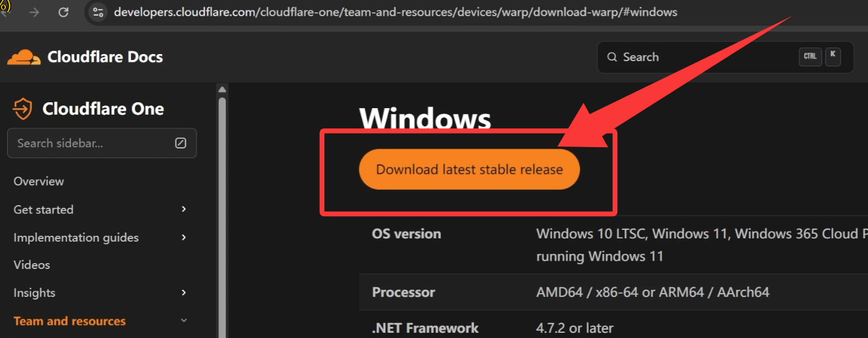Collapse the Team and resources chevron
868x338 pixels.
pos(184,320)
